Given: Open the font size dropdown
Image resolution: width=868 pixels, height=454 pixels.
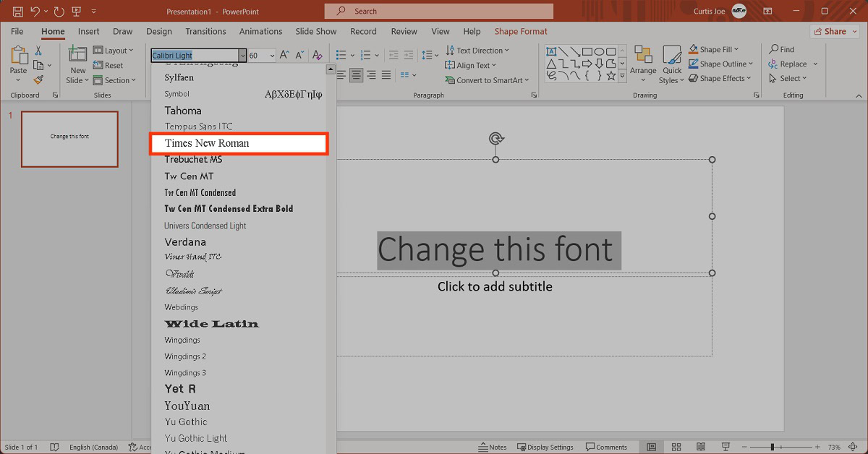Looking at the screenshot, I should click(x=272, y=56).
